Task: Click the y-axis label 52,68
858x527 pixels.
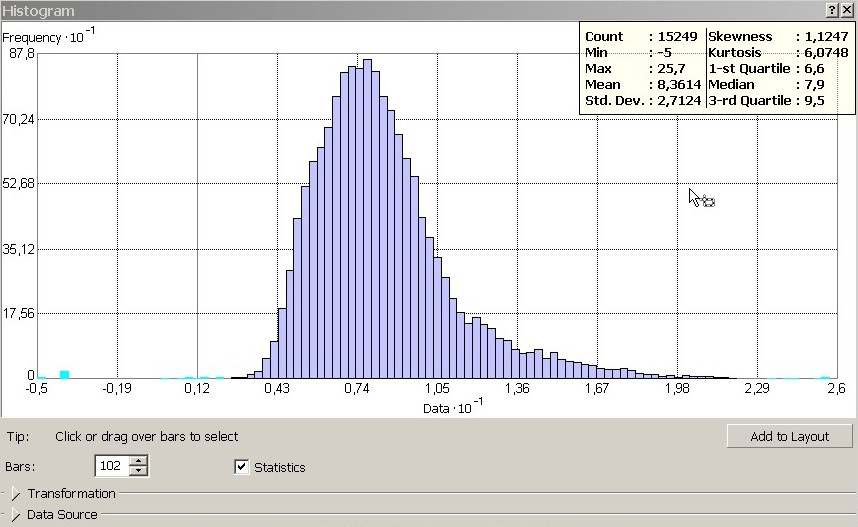Action: (x=18, y=183)
